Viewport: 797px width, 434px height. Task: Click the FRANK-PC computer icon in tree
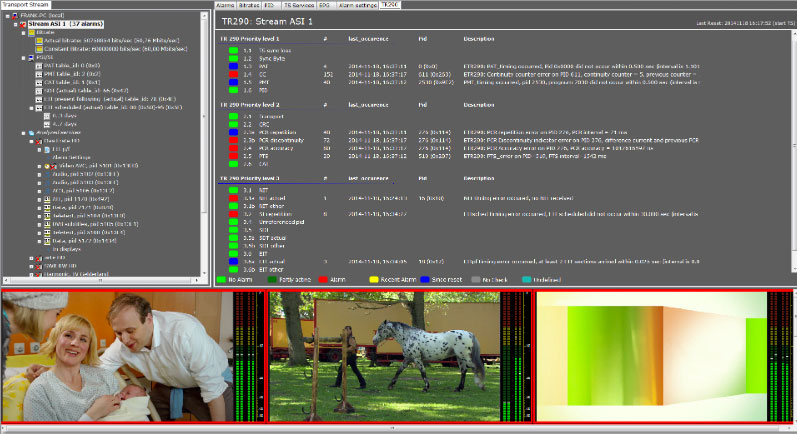13,15
